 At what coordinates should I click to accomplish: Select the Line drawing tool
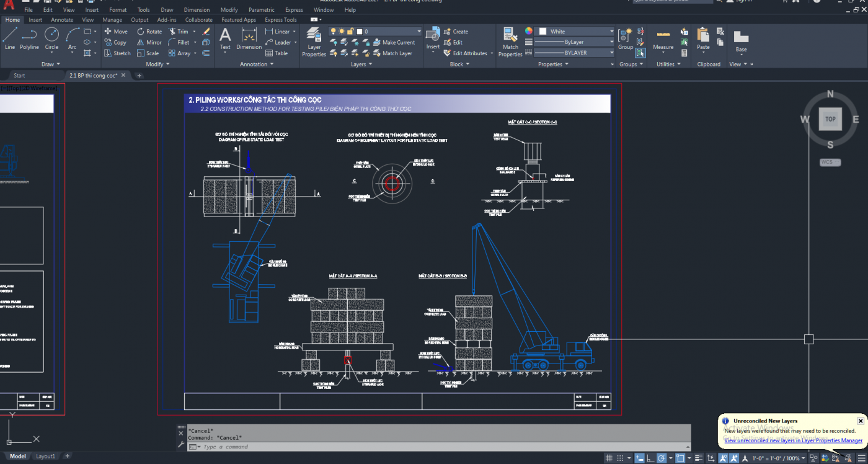pos(10,38)
